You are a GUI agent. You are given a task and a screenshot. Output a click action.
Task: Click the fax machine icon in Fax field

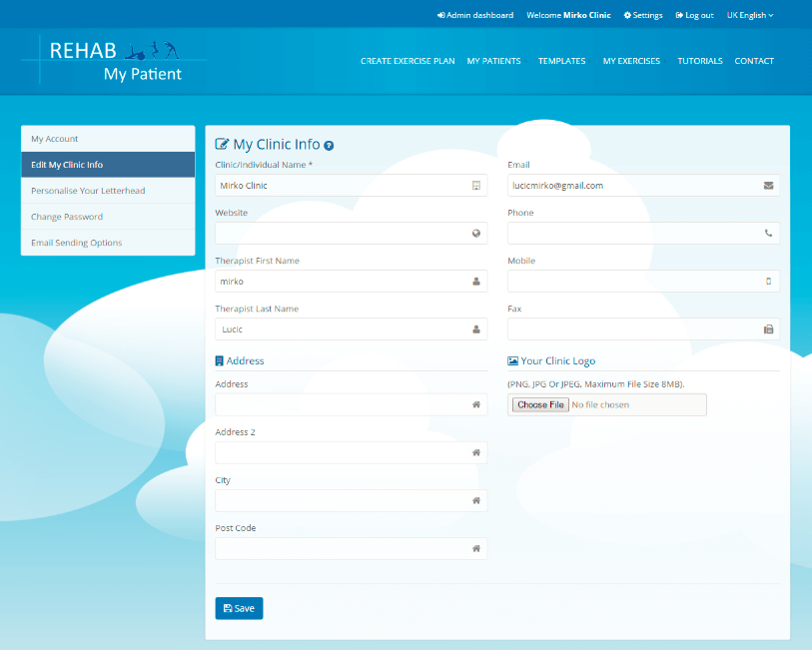[x=768, y=329]
